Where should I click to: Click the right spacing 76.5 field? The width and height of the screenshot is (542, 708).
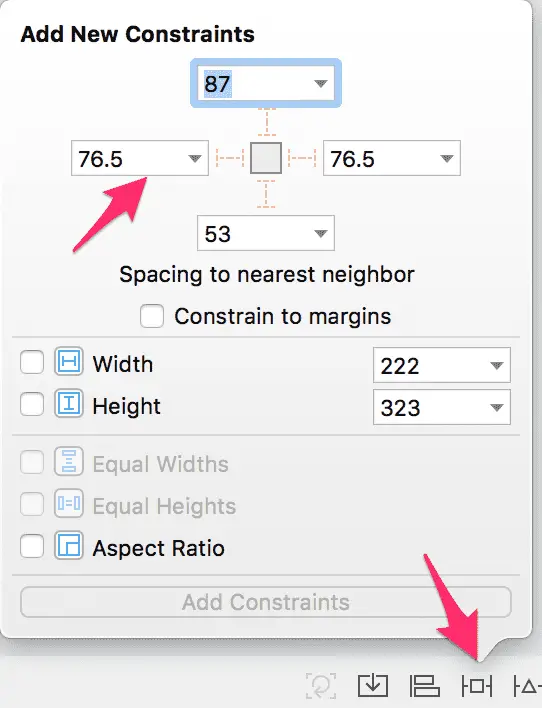click(x=392, y=158)
